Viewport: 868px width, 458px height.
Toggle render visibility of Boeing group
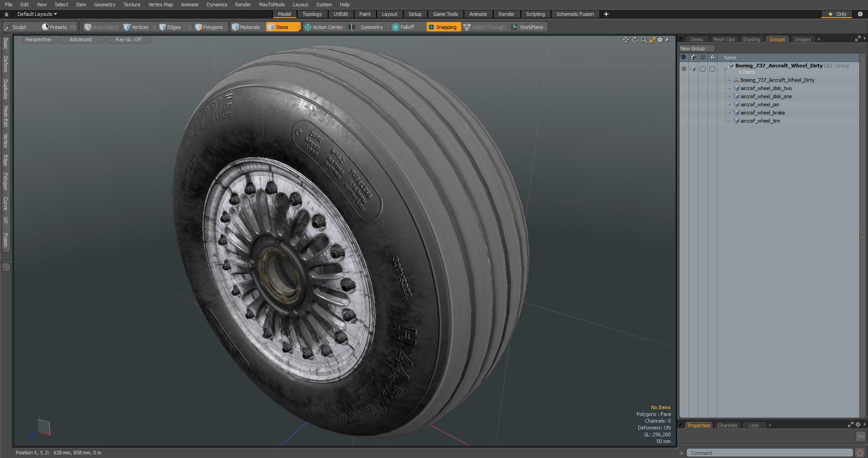tap(693, 69)
